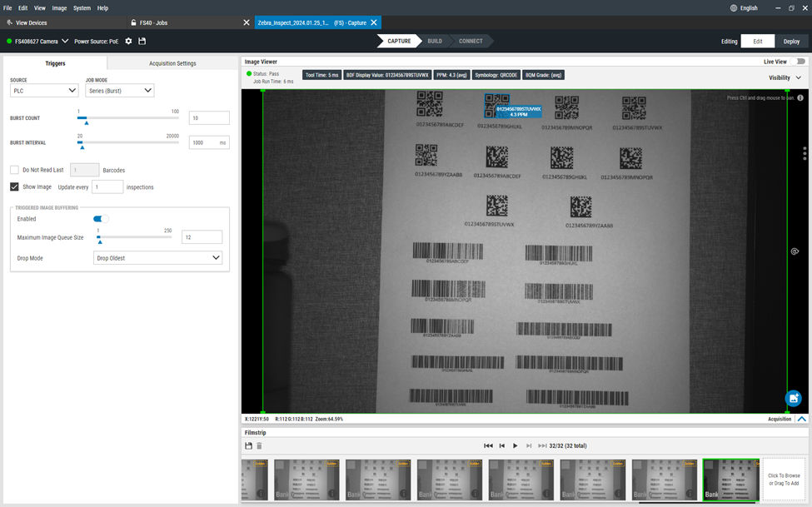Click the Symbology: QRCODE result badge
The width and height of the screenshot is (812, 507).
click(496, 75)
